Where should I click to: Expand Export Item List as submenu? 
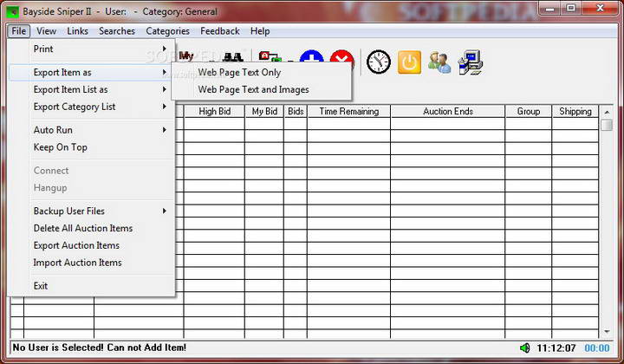click(91, 89)
